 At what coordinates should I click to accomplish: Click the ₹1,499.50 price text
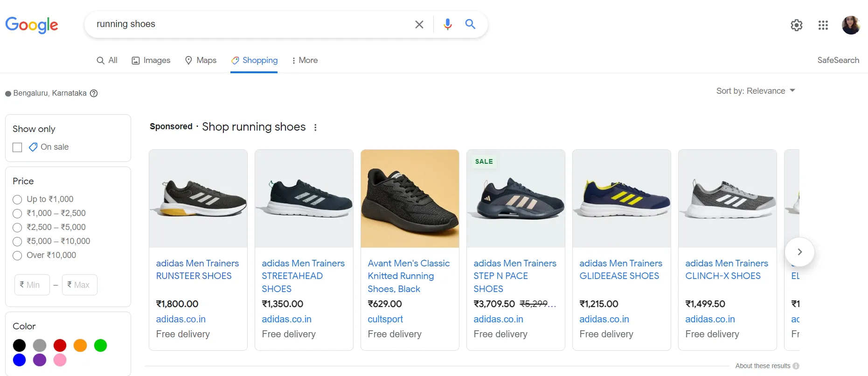pyautogui.click(x=705, y=304)
